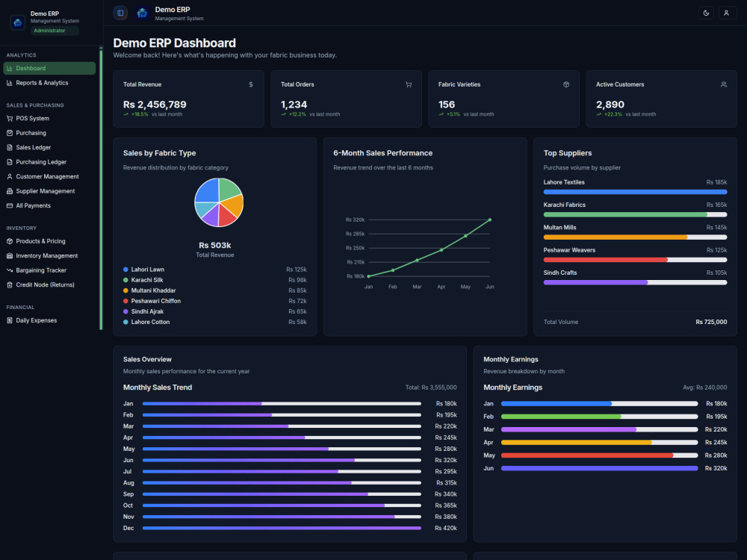Viewport: 747px width, 560px height.
Task: Open Credit Node (Returns)
Action: tap(49, 284)
